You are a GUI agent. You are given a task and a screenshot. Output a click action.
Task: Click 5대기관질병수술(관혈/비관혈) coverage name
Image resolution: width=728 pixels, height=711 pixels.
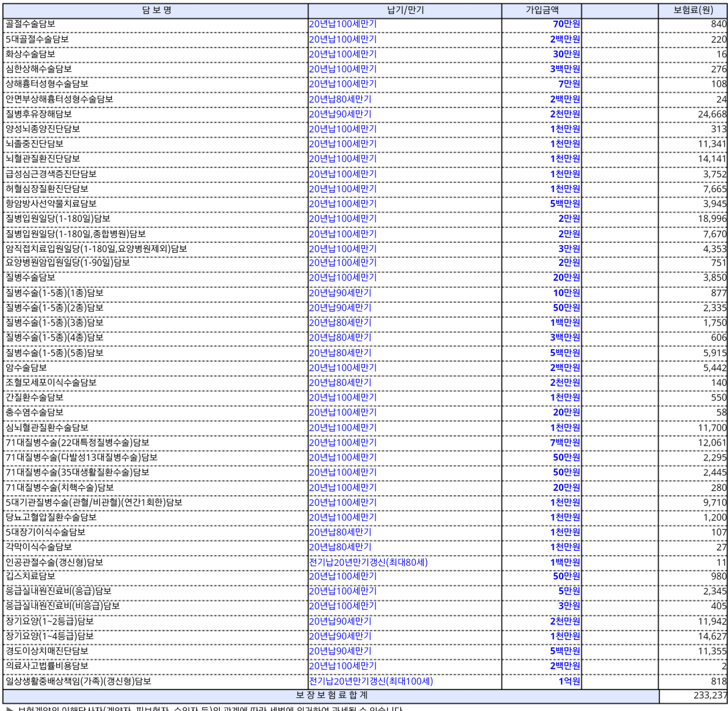coord(94,502)
